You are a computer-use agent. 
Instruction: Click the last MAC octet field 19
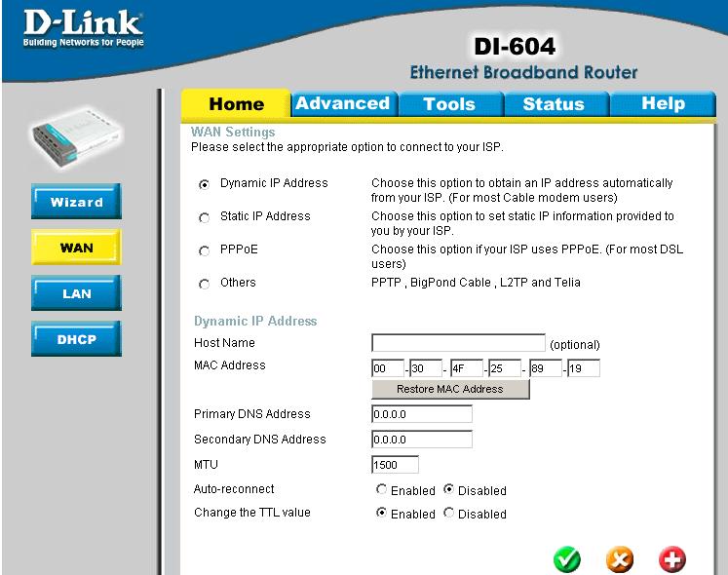[584, 367]
